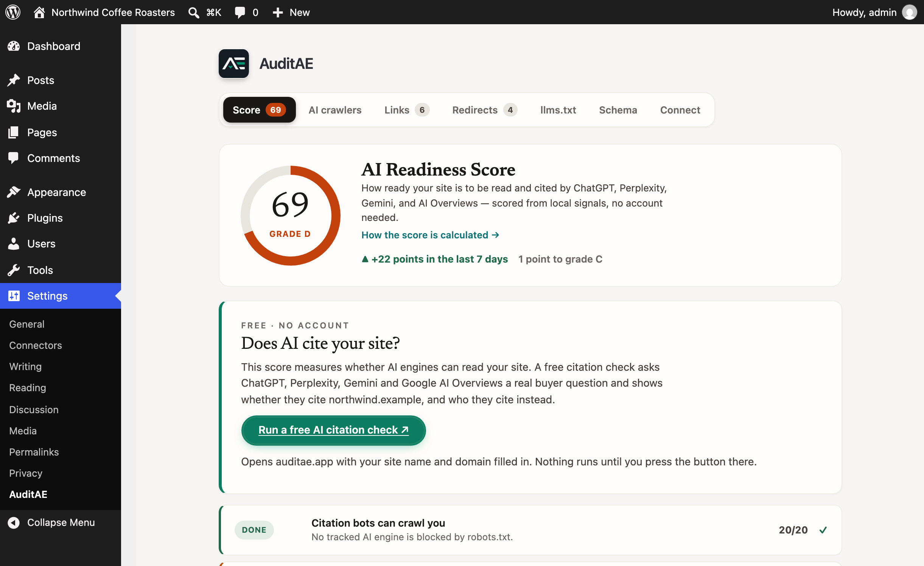Click the search magnifier icon

tap(193, 12)
